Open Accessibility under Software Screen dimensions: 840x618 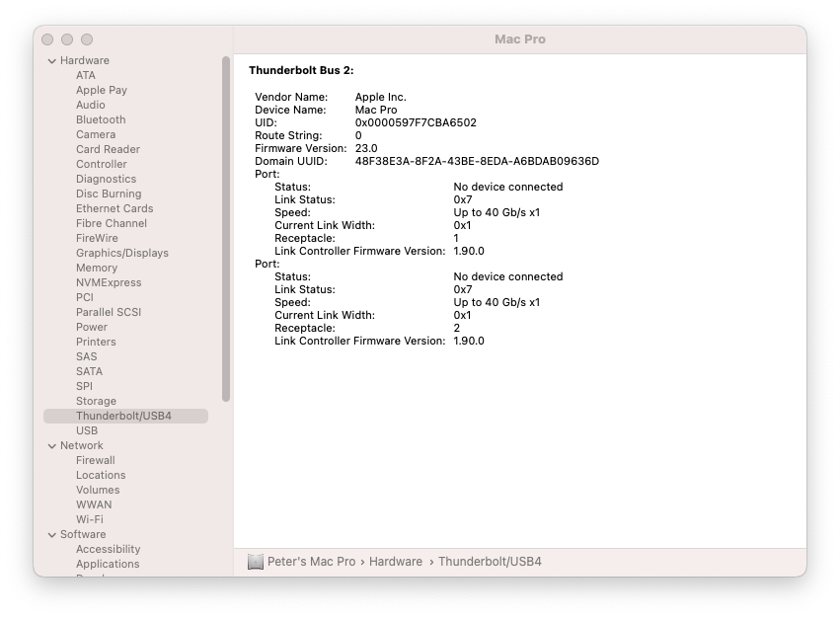coord(109,550)
